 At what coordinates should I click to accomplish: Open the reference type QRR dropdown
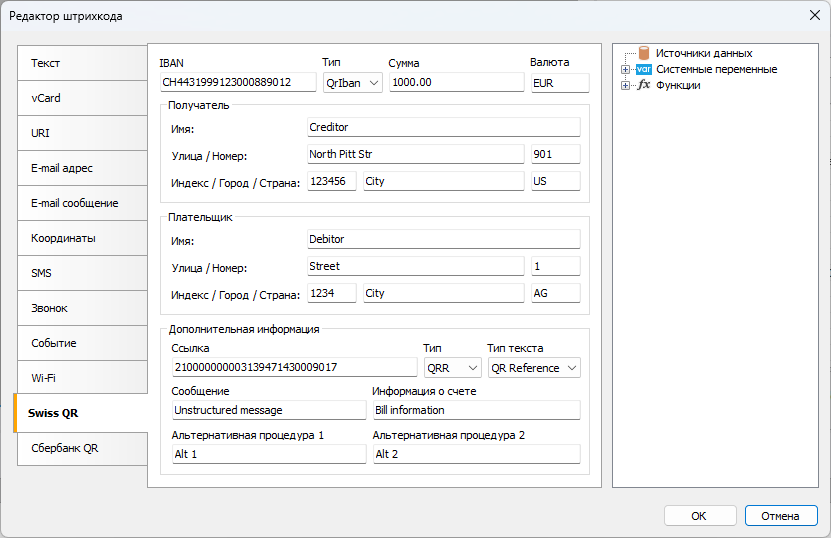click(x=452, y=368)
